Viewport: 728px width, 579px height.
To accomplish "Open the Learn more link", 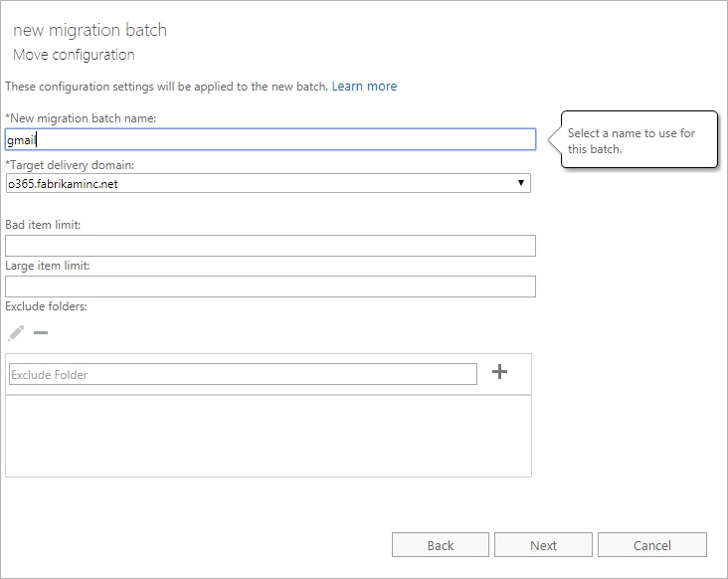I will [x=364, y=87].
